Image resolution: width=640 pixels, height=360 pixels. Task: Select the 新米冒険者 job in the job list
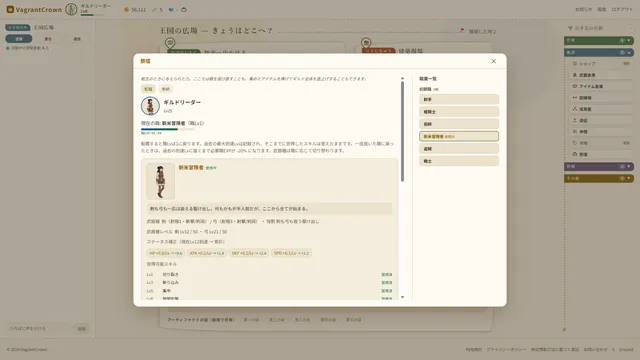459,136
